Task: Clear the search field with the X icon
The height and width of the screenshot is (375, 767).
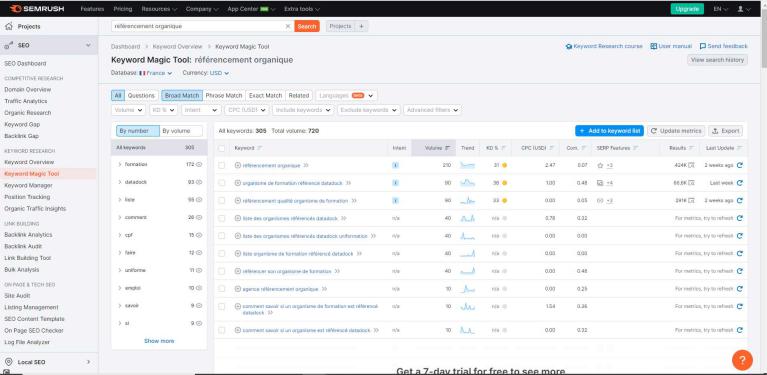Action: click(288, 26)
